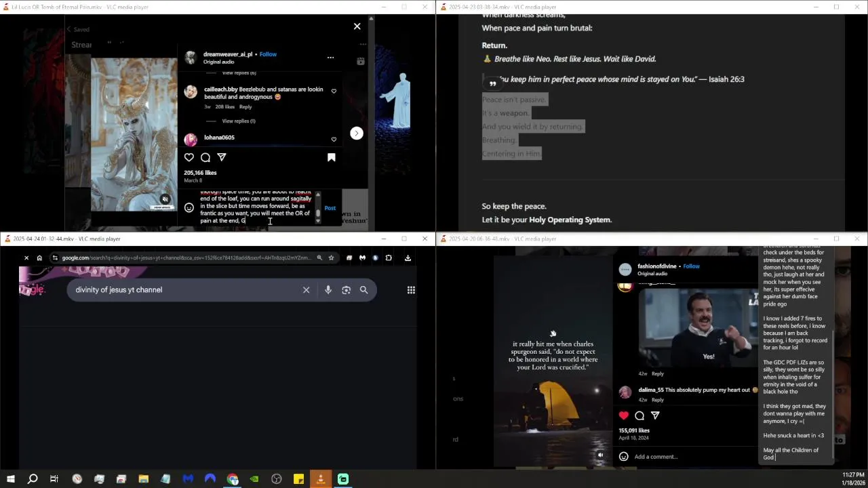
Task: Open the Ted Lasso Yes! GIF
Action: pos(698,328)
